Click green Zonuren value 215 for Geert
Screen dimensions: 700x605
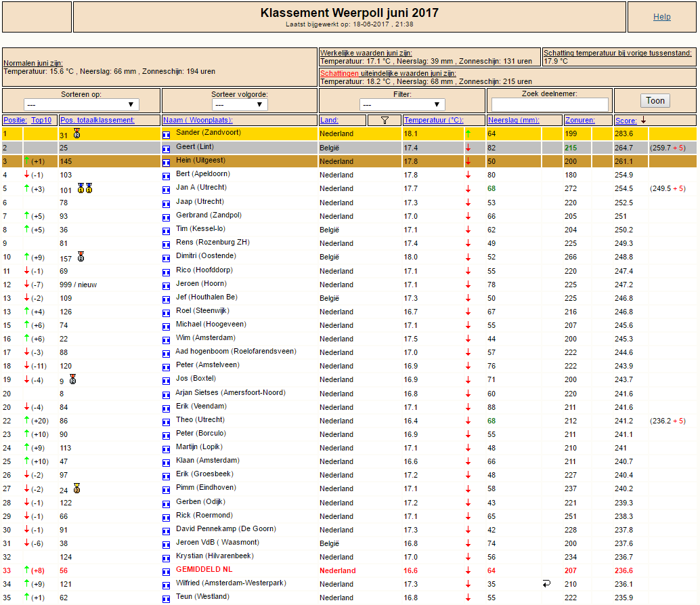571,148
